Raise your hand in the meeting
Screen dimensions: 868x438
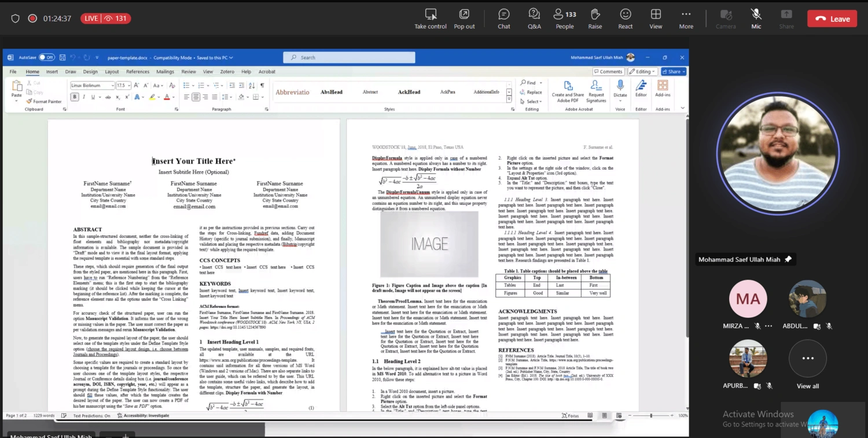pos(595,18)
